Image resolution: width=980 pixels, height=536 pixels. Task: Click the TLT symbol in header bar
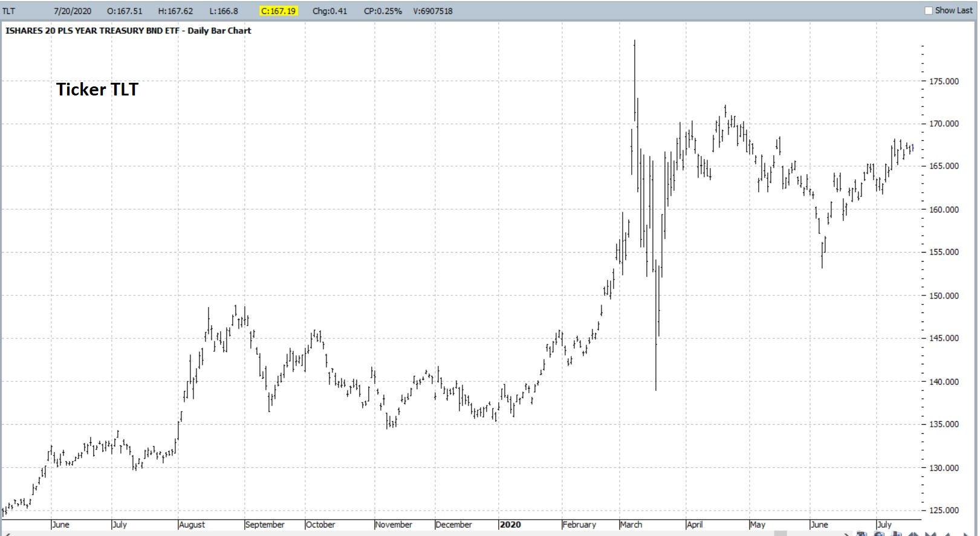click(x=8, y=11)
